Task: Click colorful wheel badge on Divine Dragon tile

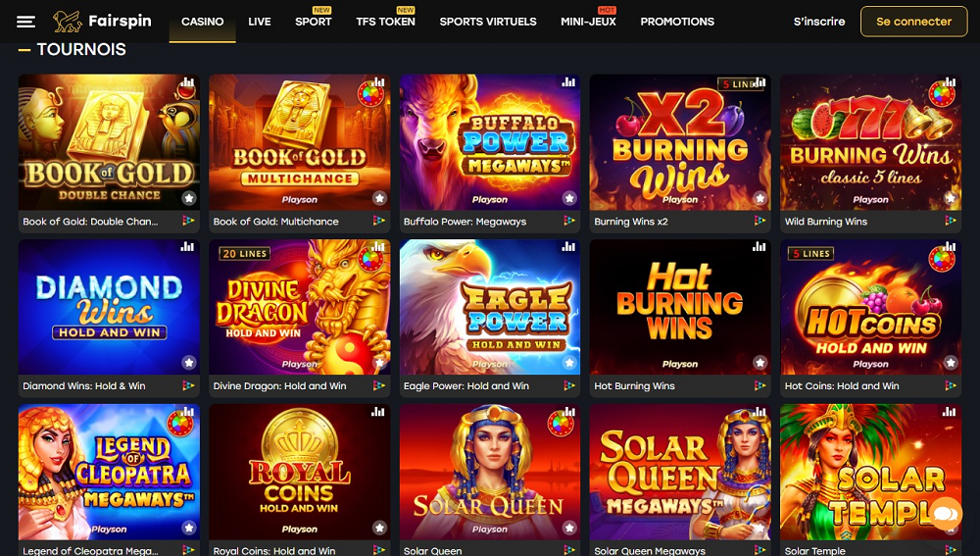Action: click(370, 260)
